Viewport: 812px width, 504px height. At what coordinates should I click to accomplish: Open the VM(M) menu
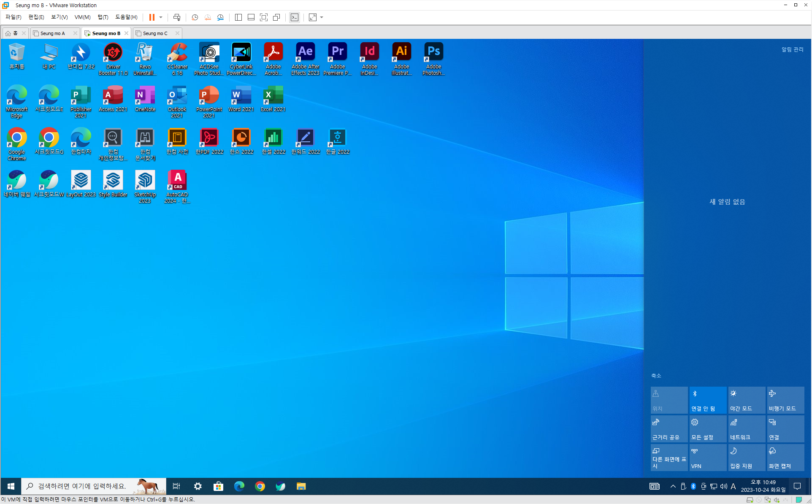tap(82, 17)
